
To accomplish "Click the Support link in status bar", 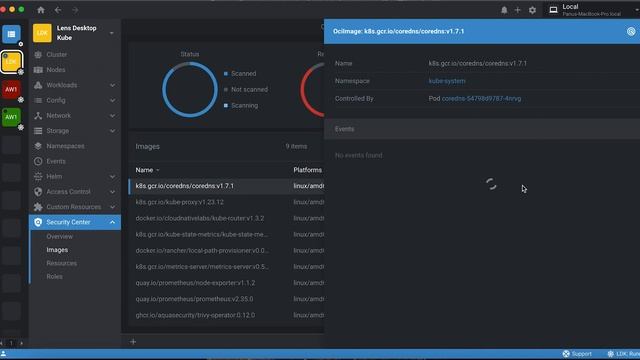I will point(577,354).
